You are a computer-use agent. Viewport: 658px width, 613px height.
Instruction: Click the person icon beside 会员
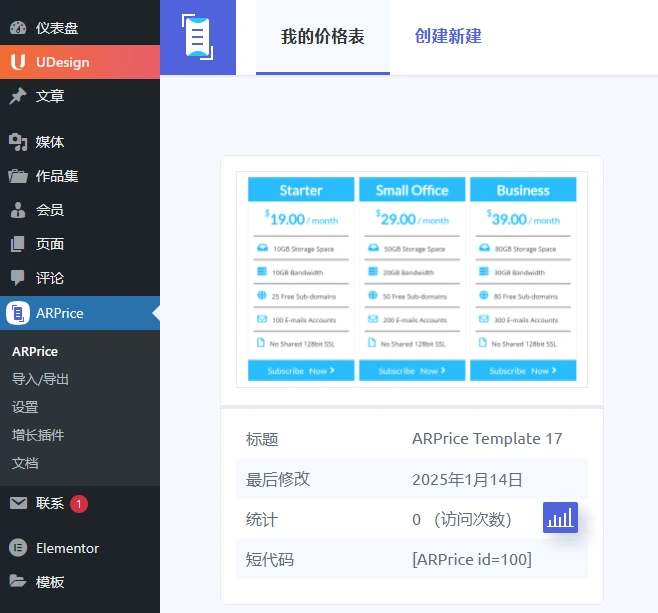[18, 210]
